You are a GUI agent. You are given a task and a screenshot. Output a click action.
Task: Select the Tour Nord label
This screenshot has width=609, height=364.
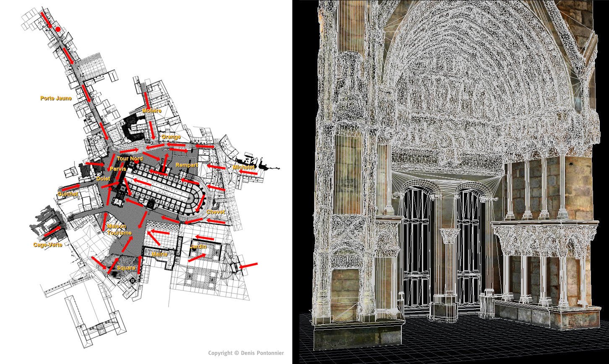(130, 159)
